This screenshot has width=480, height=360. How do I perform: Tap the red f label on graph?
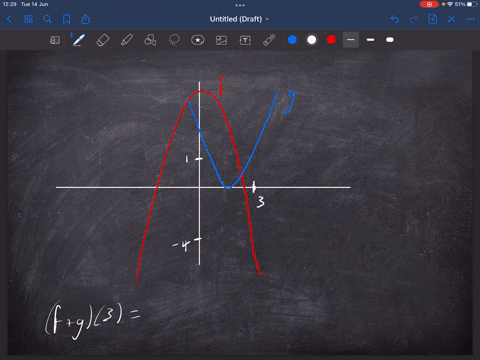pos(222,87)
